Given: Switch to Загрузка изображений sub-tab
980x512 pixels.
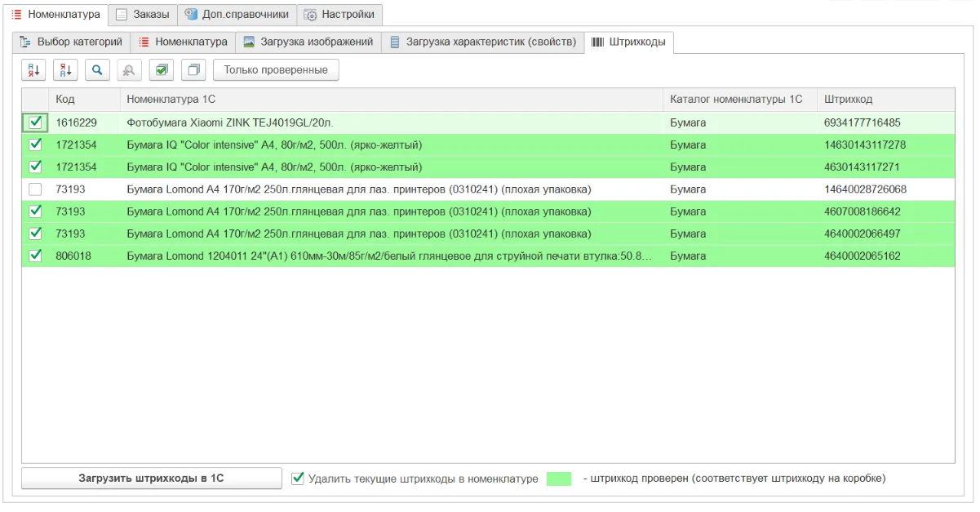Looking at the screenshot, I should coord(308,42).
